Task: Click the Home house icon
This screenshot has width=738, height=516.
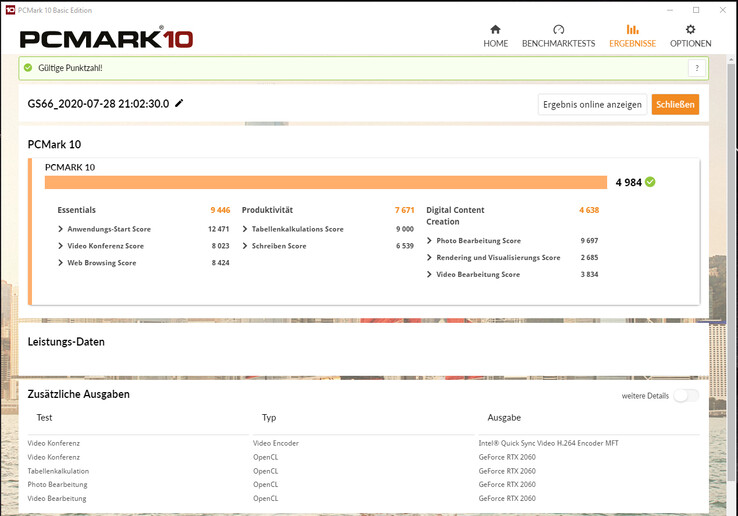Action: click(495, 30)
